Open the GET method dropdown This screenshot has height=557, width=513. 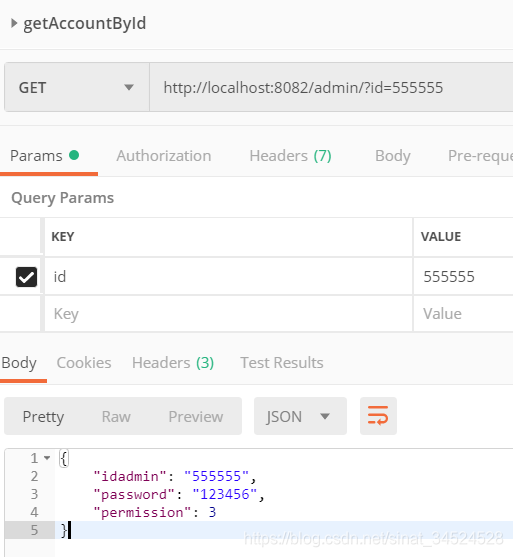point(77,87)
